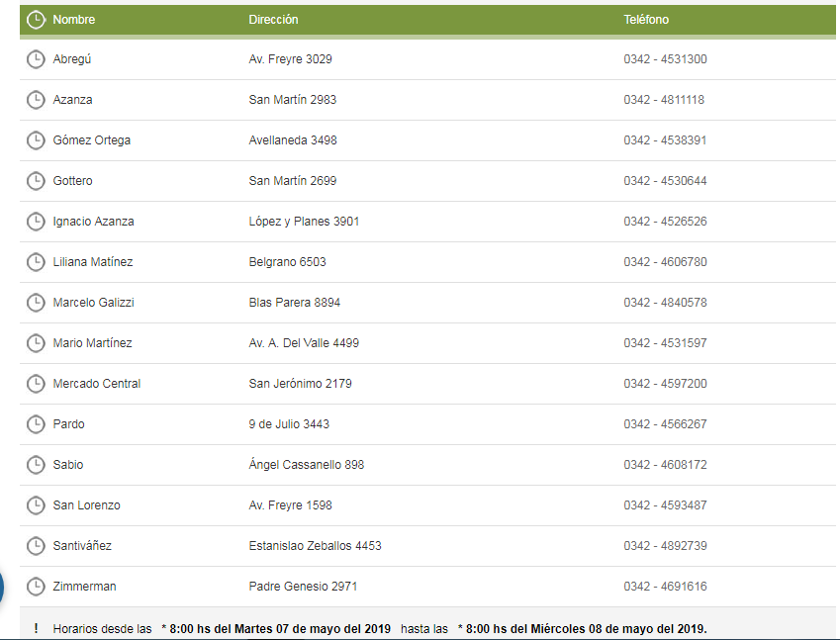Click the address López y Planes 3901
The image size is (840, 640).
304,222
